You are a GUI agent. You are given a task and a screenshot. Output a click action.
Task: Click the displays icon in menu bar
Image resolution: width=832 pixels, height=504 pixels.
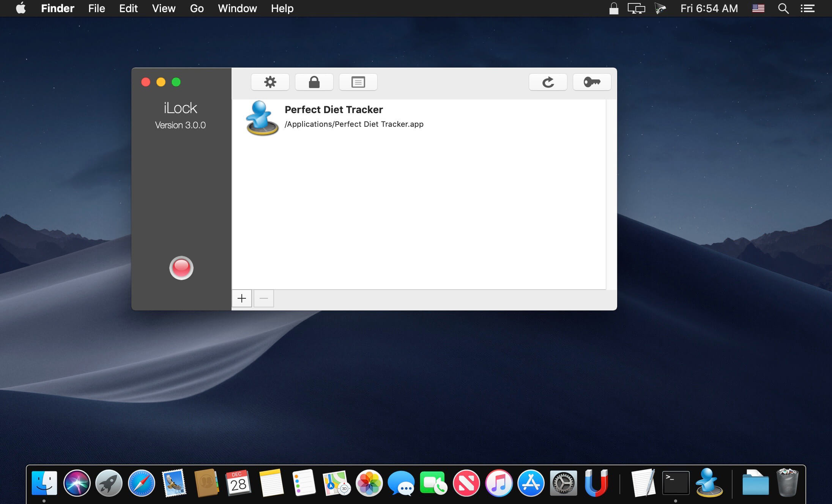click(637, 8)
